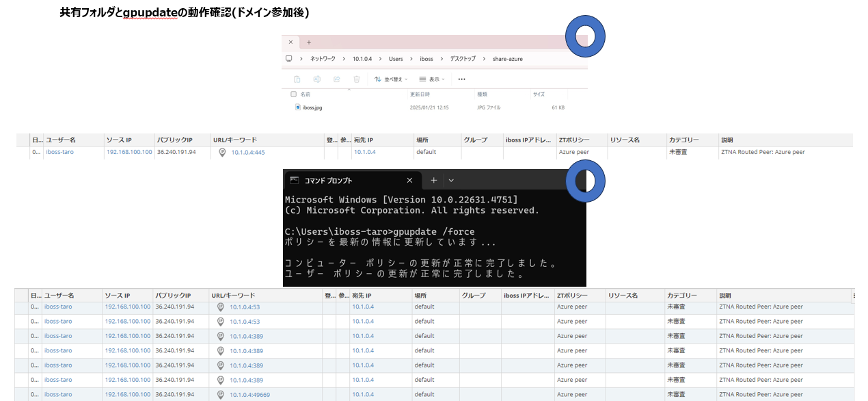Sort by ユーザー名 header in the log below Explorer
This screenshot has height=401, width=868.
(59, 140)
